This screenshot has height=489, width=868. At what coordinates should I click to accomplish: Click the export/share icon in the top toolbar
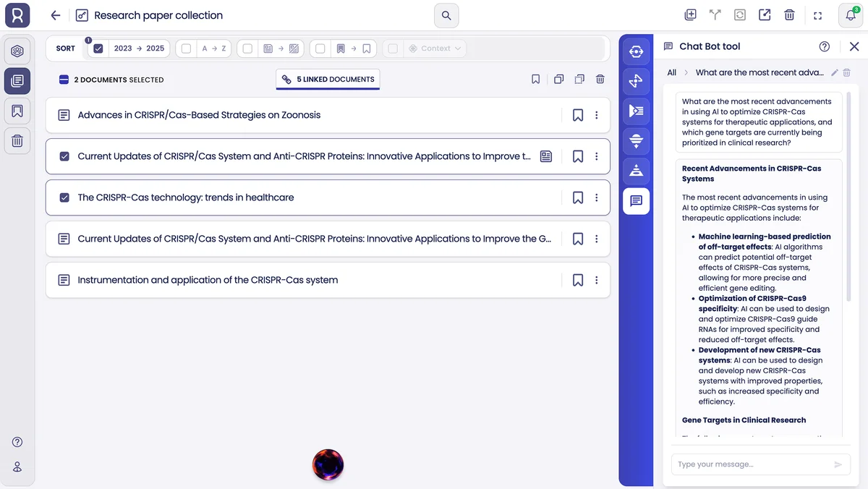[765, 14]
